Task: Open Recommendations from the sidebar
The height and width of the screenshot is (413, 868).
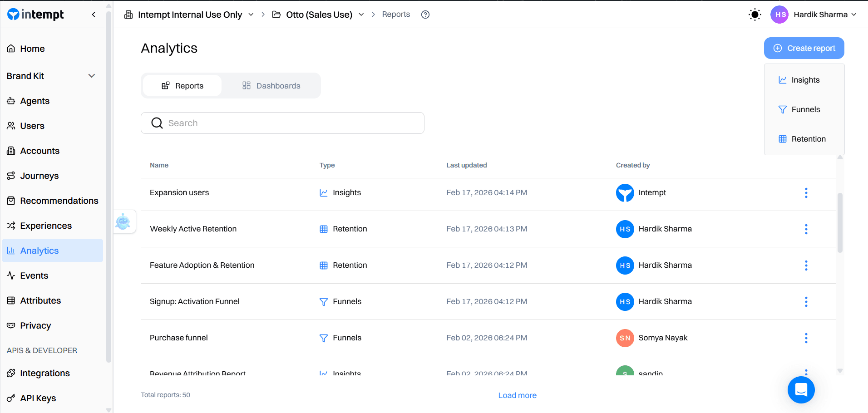Action: point(11,201)
